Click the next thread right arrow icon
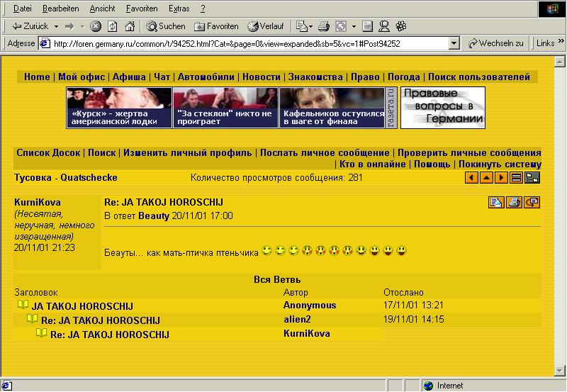Viewport: 567px width, 392px height. pyautogui.click(x=502, y=178)
